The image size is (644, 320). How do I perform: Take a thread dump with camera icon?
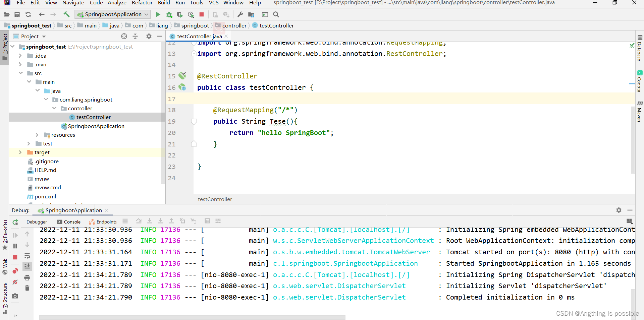click(15, 296)
